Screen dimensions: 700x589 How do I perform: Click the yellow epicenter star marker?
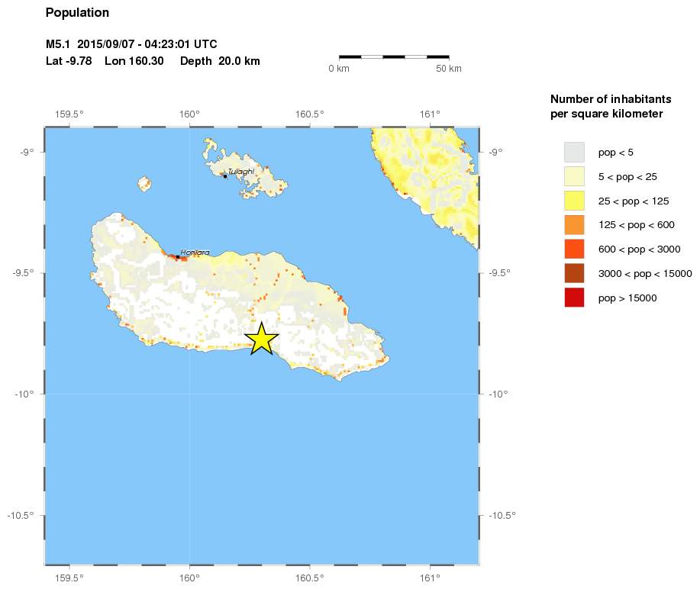(261, 339)
